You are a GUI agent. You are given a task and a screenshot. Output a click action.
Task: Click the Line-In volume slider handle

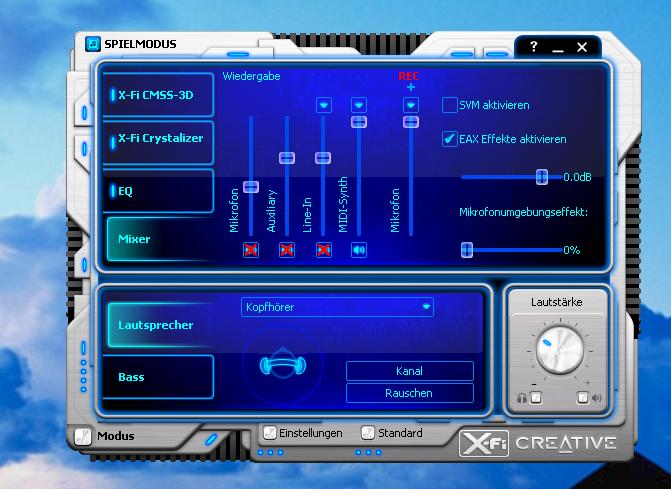323,158
